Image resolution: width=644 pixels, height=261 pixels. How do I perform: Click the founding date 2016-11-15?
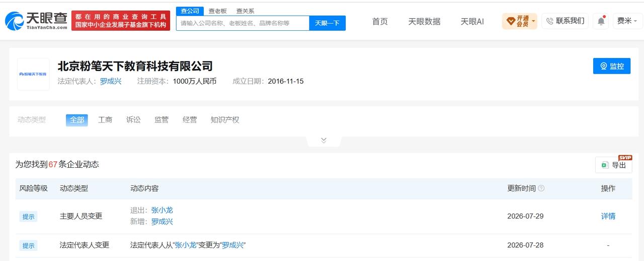286,81
